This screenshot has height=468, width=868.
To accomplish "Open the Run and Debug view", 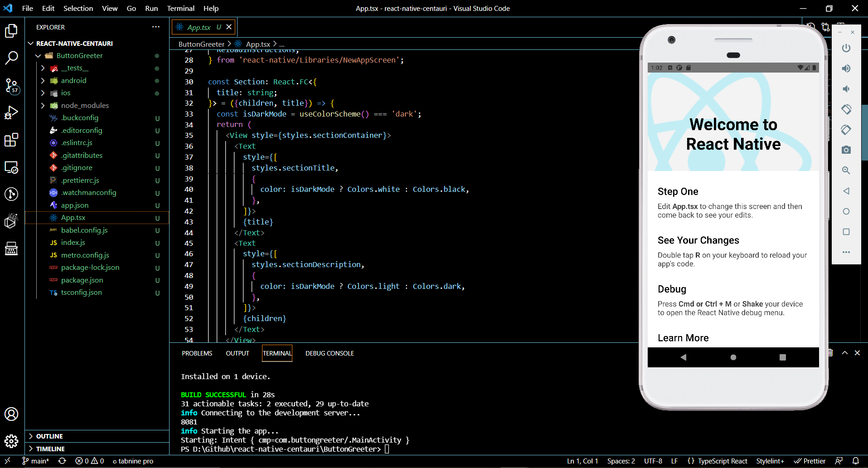I will coord(11,112).
